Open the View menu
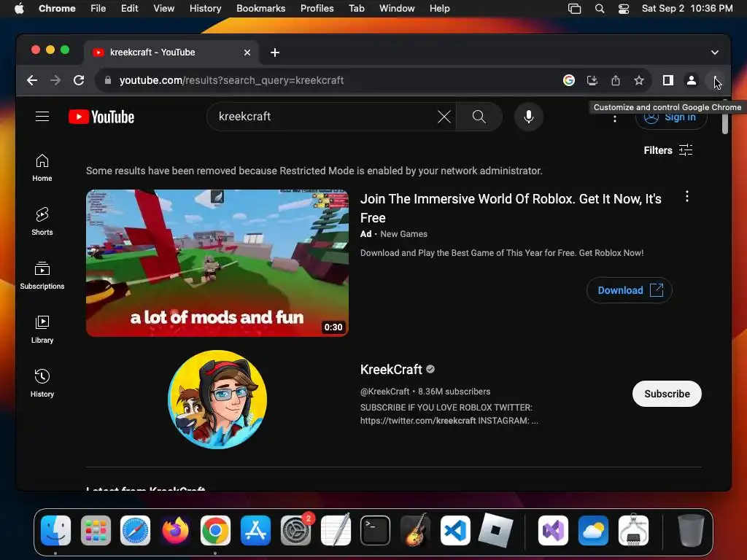 coord(164,9)
